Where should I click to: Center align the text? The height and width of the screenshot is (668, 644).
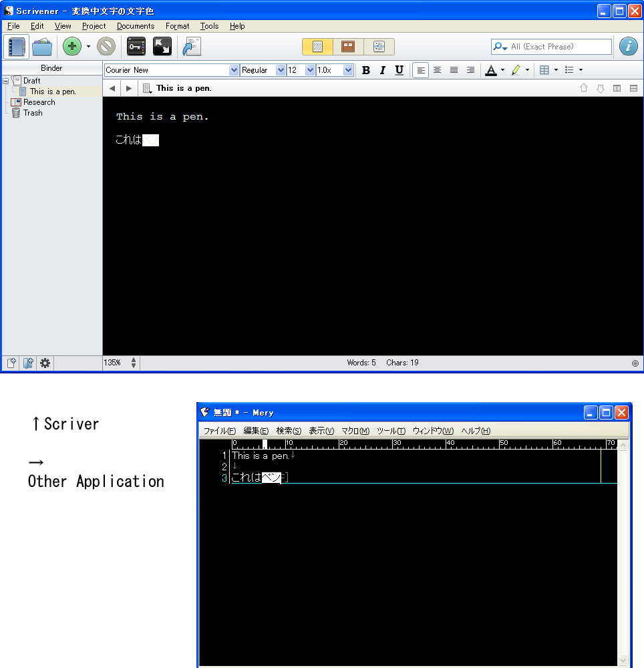tap(437, 70)
